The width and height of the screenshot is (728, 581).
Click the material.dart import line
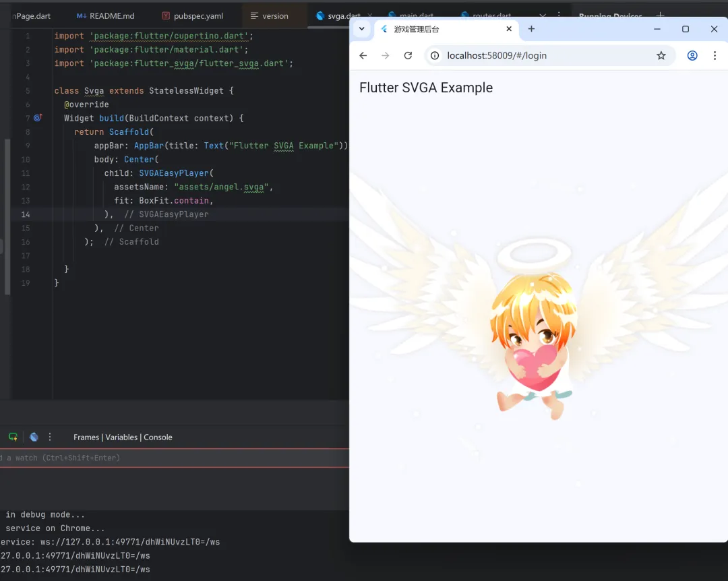tap(152, 49)
